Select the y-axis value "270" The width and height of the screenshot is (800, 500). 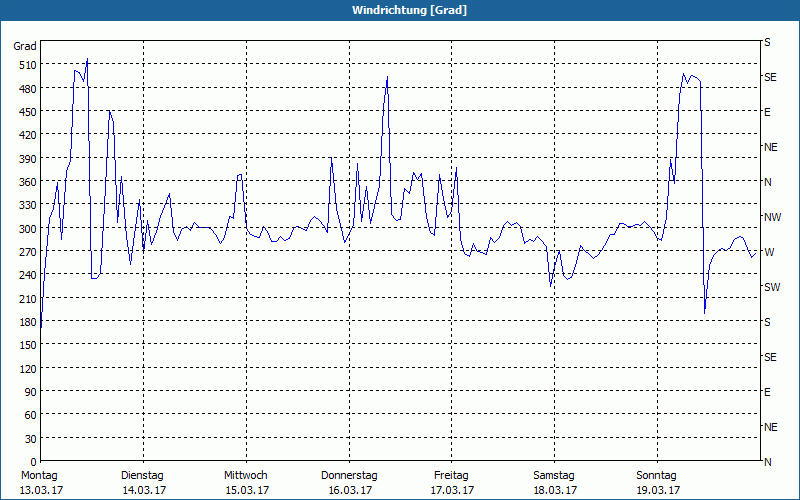pyautogui.click(x=28, y=252)
